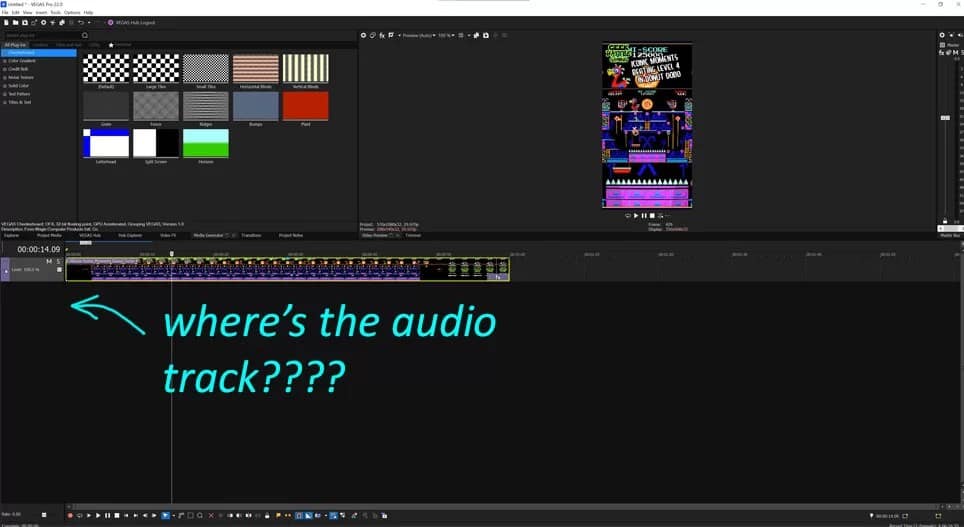Save preview snapshot to file icon

tap(486, 36)
